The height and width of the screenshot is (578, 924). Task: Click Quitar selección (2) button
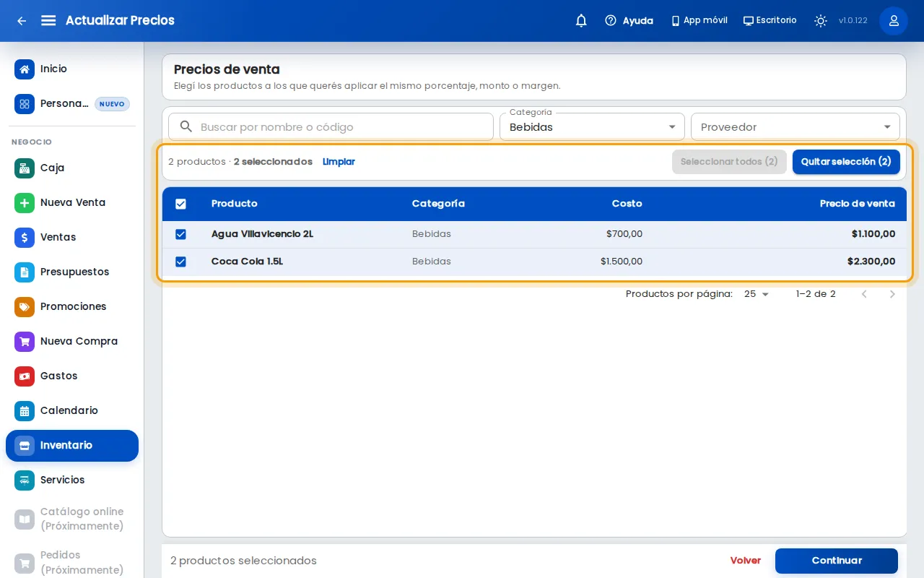(846, 162)
